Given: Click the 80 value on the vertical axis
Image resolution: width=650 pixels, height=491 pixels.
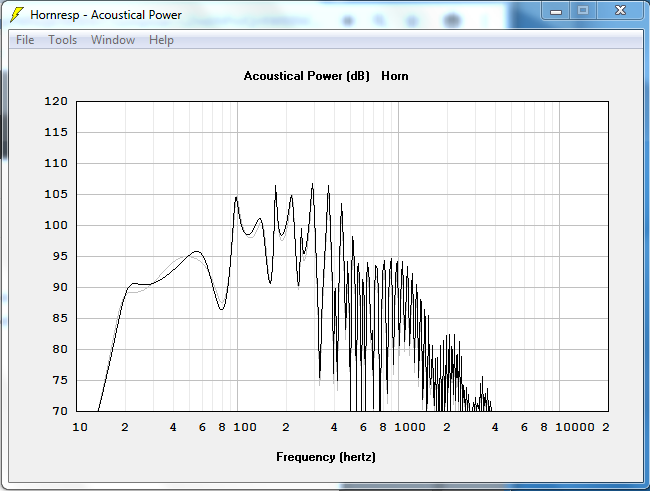Looking at the screenshot, I should click(x=60, y=349).
